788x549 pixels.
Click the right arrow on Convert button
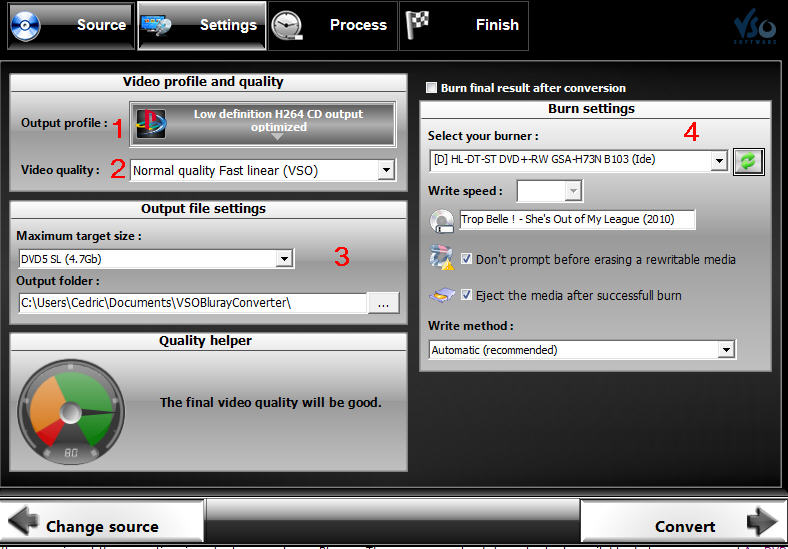pyautogui.click(x=762, y=522)
